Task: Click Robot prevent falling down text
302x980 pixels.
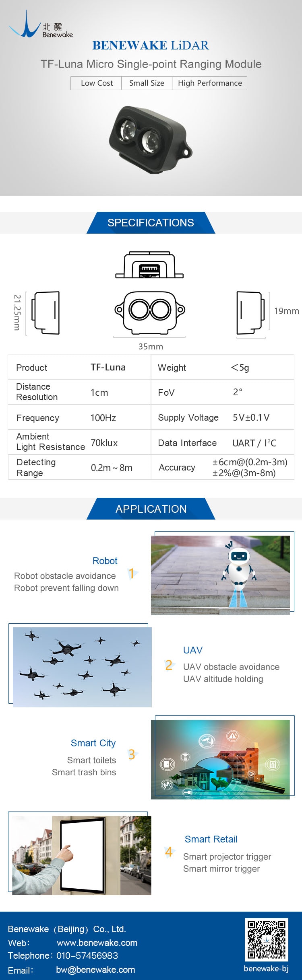Action: point(66,588)
